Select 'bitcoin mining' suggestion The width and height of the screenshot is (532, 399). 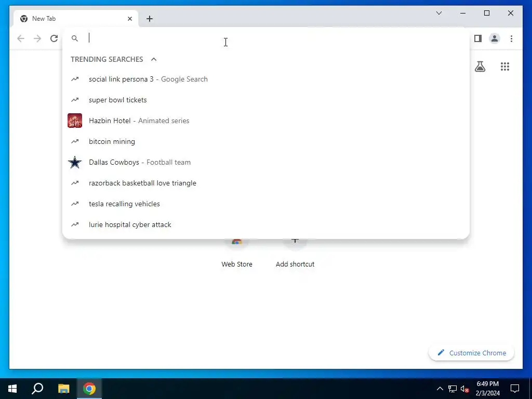266,141
